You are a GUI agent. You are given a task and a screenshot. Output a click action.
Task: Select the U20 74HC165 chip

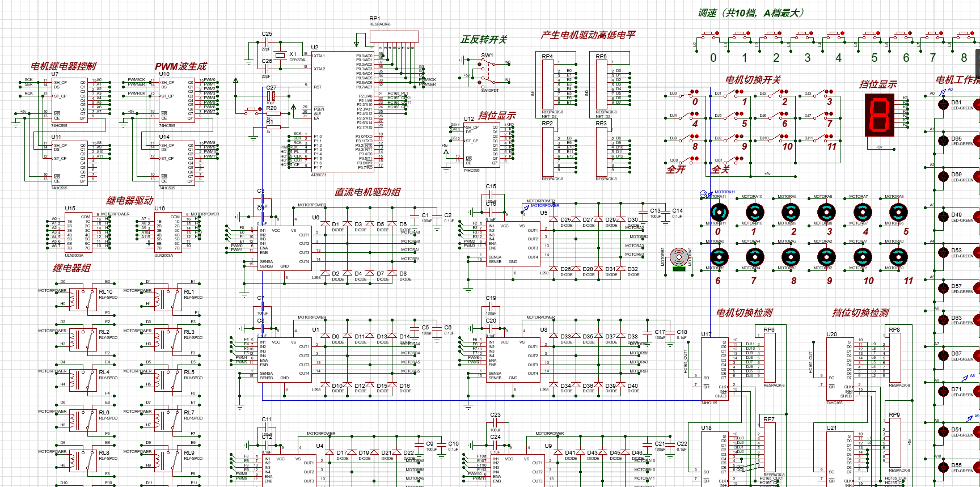(x=840, y=369)
